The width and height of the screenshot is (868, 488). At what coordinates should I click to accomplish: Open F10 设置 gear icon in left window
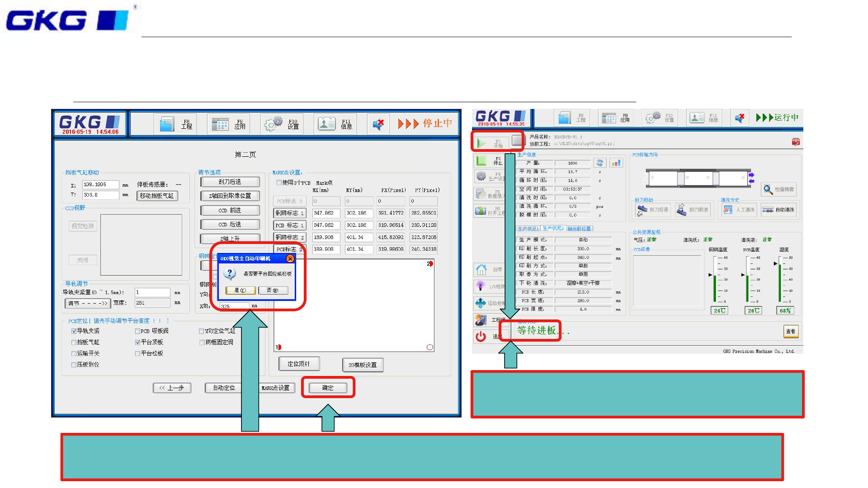(x=273, y=124)
